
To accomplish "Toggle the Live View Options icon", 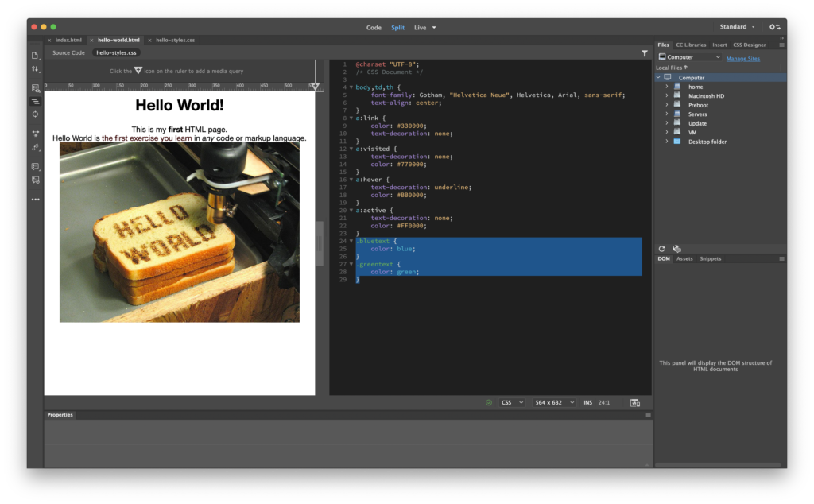I will click(x=35, y=88).
